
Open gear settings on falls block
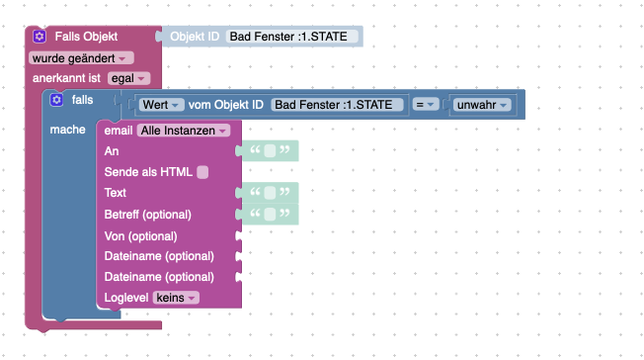(56, 100)
